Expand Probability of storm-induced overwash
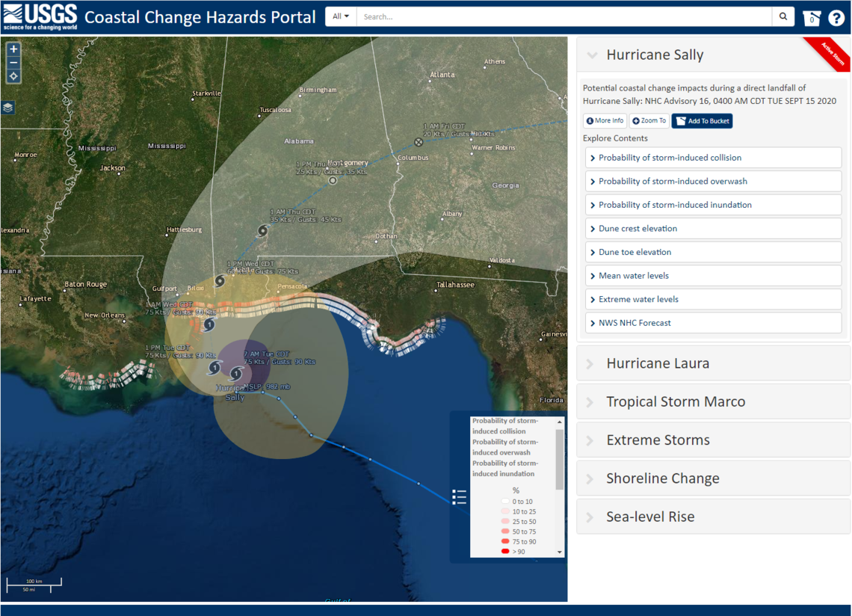The width and height of the screenshot is (852, 616). (x=714, y=181)
